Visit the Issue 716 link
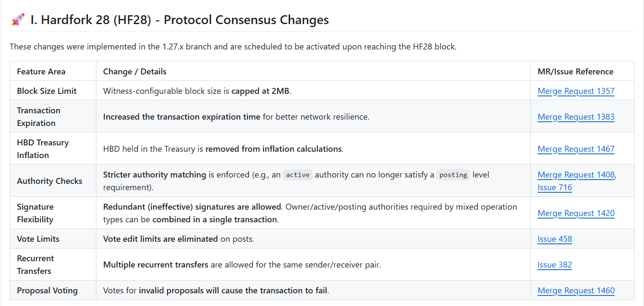The width and height of the screenshot is (644, 306). pyautogui.click(x=555, y=187)
